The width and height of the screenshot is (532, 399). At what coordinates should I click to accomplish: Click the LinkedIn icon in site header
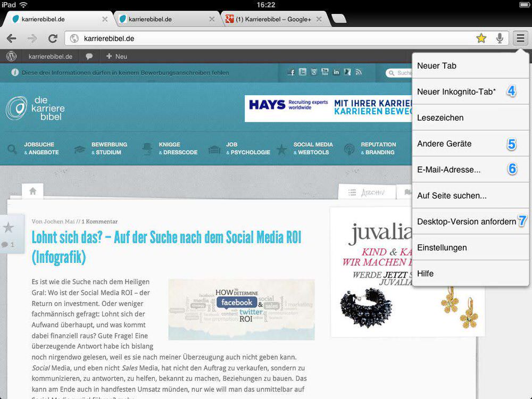(x=336, y=72)
